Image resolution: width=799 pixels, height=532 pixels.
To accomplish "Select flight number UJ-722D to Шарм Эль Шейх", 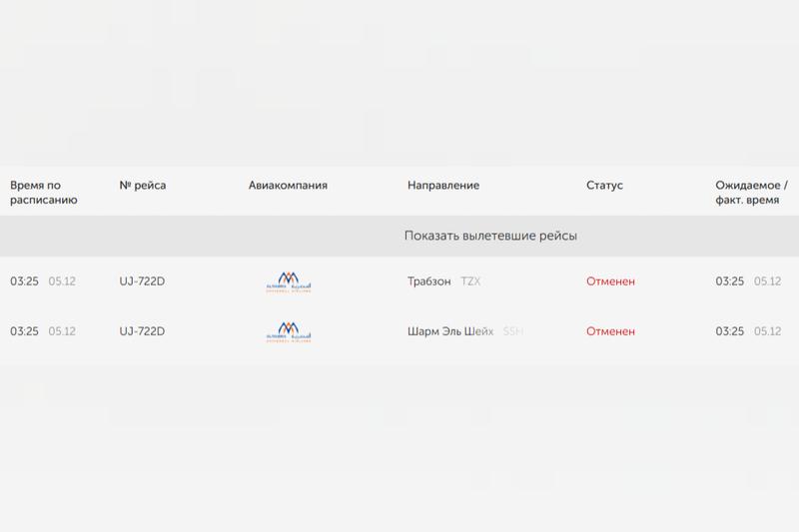I will click(x=142, y=331).
